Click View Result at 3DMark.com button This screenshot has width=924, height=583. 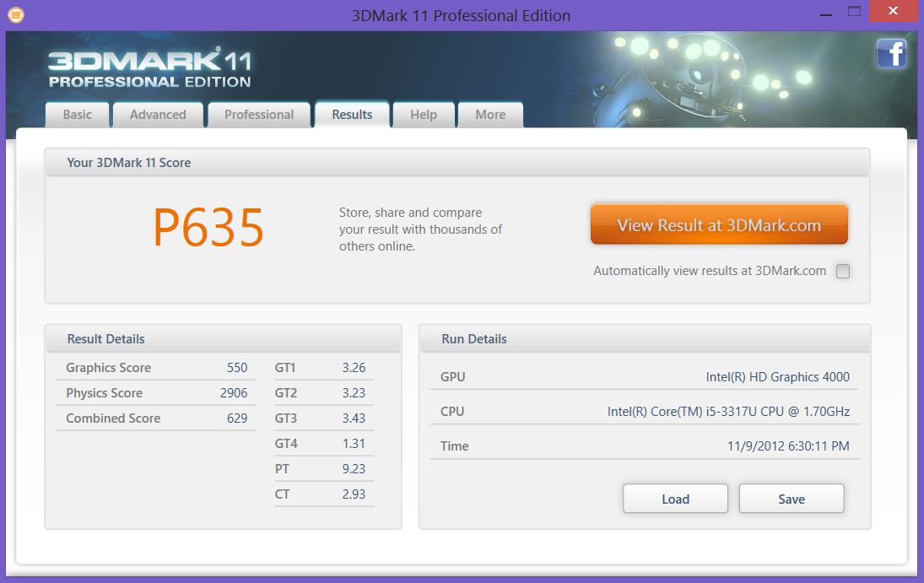tap(719, 224)
